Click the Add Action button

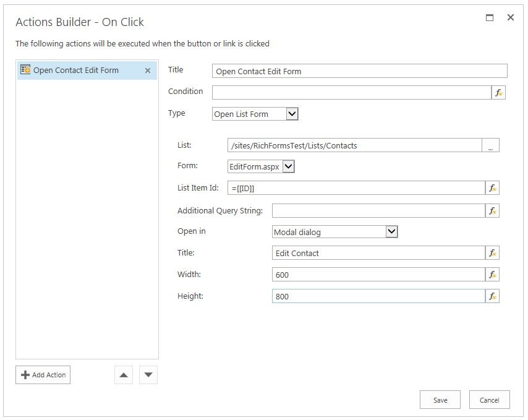click(43, 375)
